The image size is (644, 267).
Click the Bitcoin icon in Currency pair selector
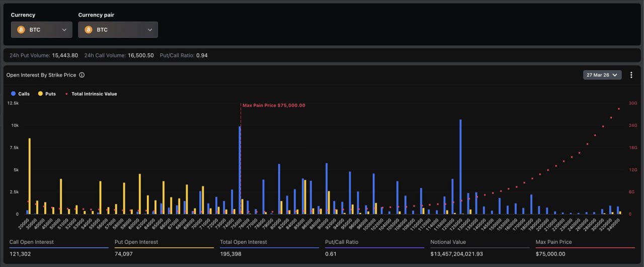89,30
